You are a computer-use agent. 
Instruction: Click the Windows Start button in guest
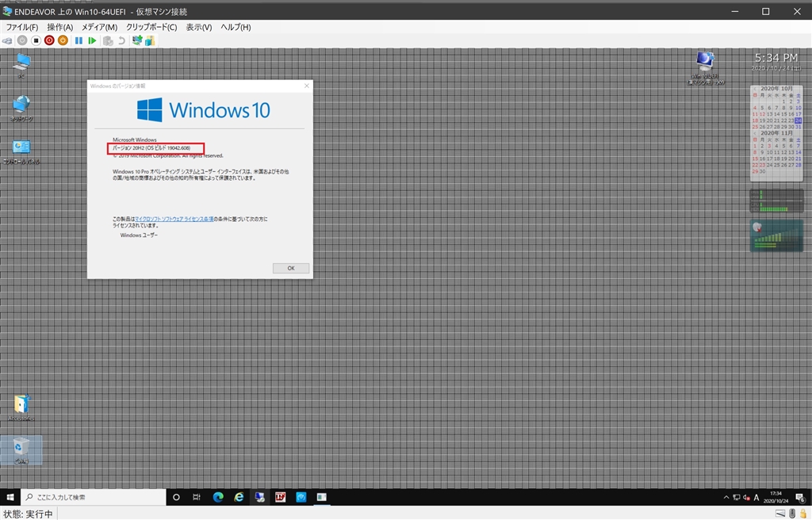[x=10, y=497]
